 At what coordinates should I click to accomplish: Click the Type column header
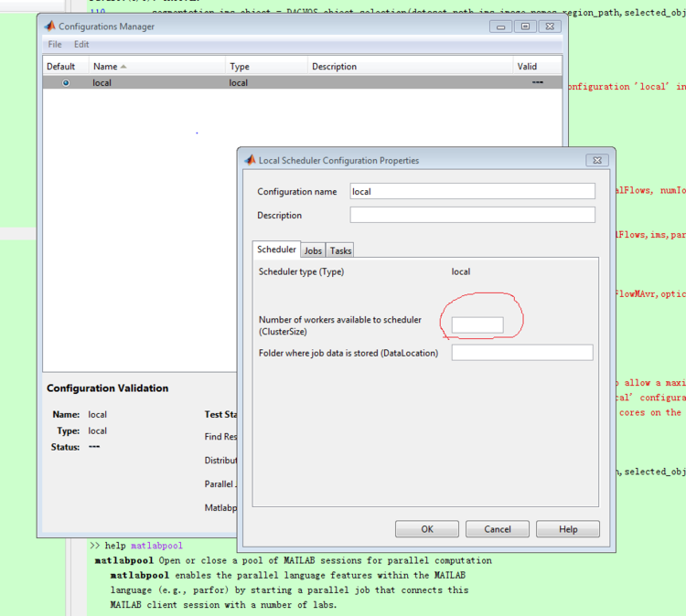pos(266,67)
